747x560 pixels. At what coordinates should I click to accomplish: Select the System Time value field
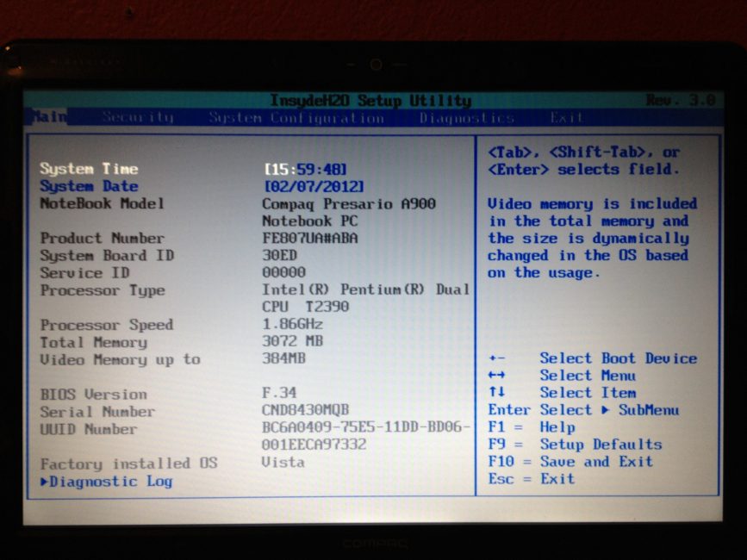tap(305, 169)
